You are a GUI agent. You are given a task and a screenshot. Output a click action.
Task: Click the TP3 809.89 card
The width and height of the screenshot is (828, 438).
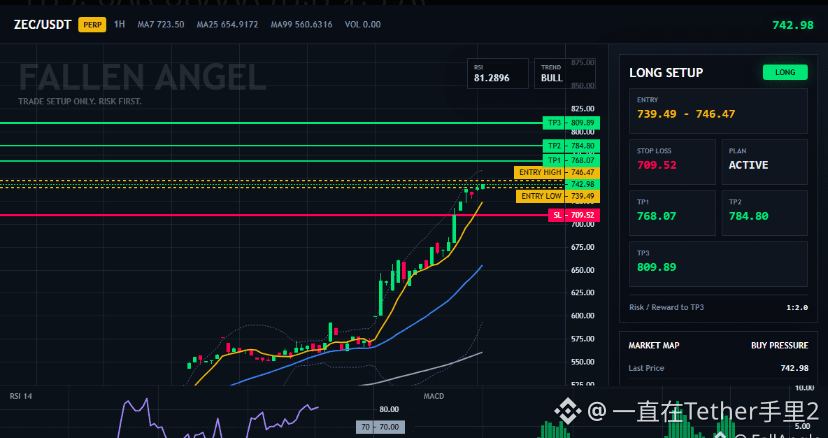coord(718,264)
